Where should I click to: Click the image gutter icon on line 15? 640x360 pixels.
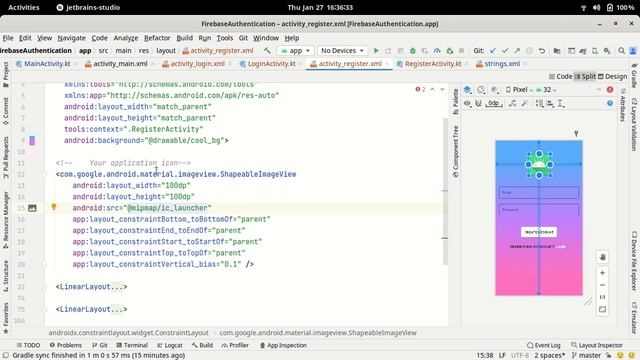point(32,208)
